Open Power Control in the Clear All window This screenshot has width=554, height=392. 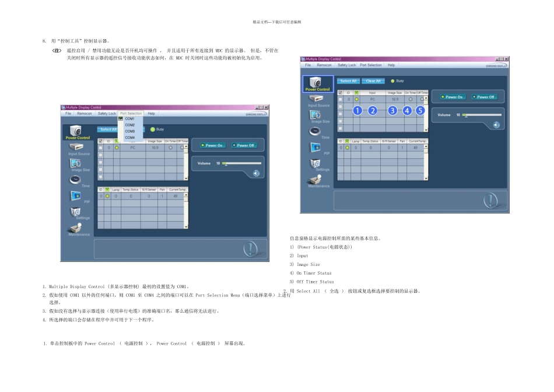click(317, 84)
